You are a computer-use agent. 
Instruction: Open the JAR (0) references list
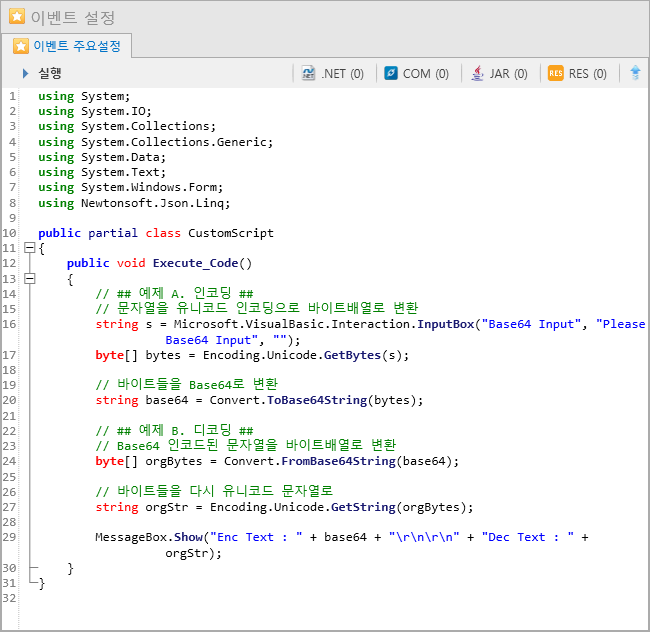point(499,73)
